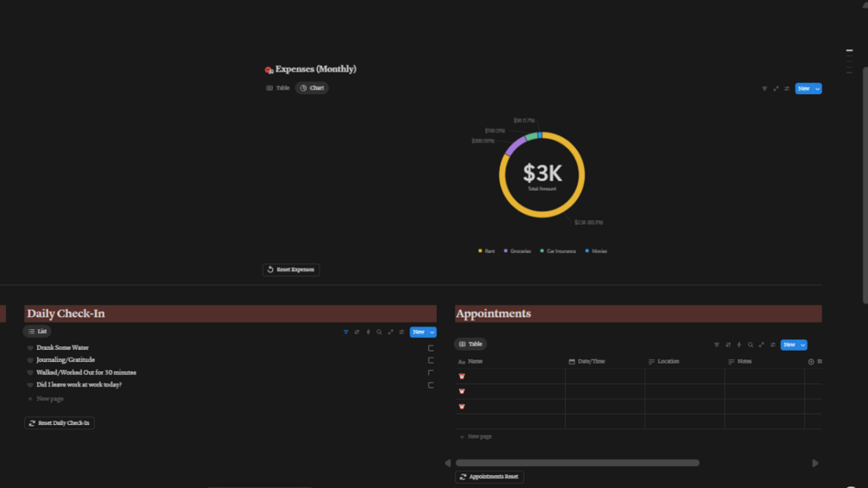
Task: Click New button in Appointments toolbar
Action: [789, 345]
